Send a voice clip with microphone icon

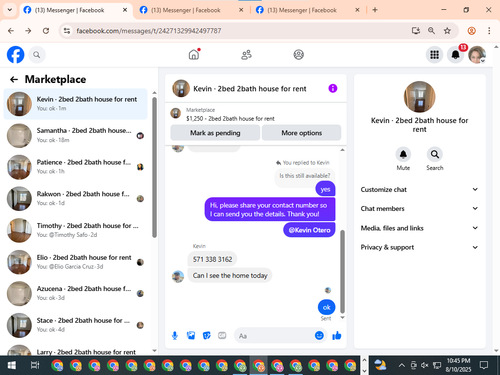click(x=175, y=335)
